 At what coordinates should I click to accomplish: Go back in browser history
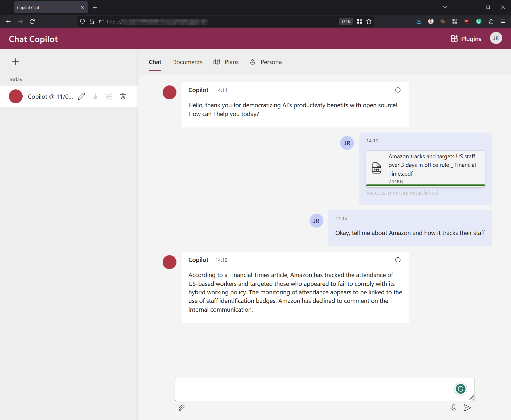(8, 22)
